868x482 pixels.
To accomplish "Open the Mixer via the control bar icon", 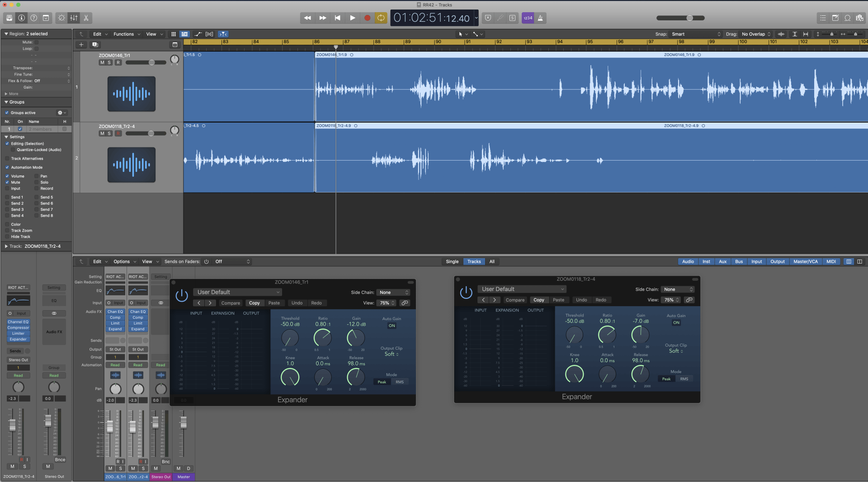I will point(74,18).
